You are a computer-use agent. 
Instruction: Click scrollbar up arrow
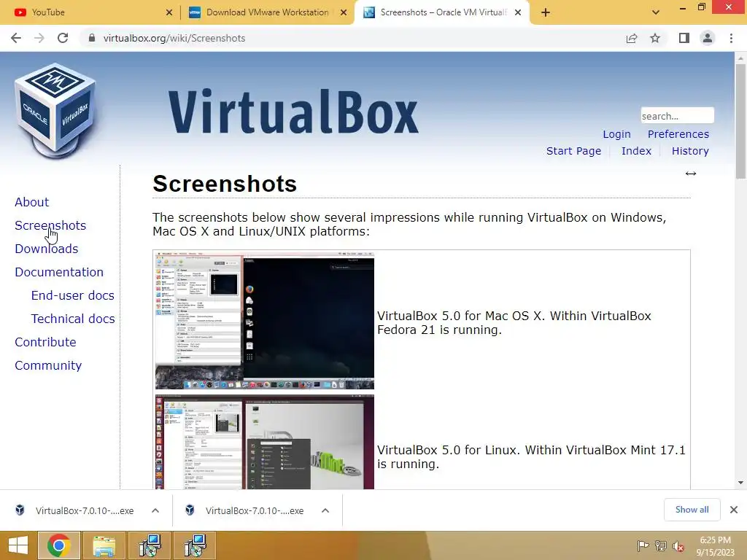[x=740, y=58]
